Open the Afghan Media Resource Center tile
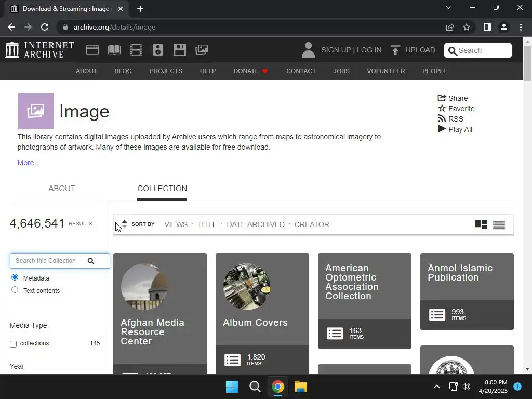The height and width of the screenshot is (399, 532). coord(160,313)
